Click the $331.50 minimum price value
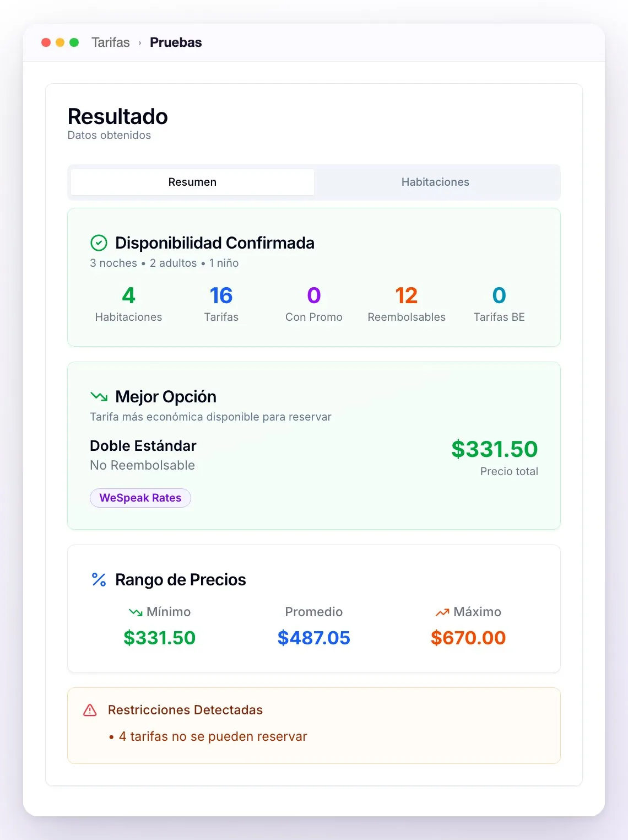628x840 pixels. point(160,638)
